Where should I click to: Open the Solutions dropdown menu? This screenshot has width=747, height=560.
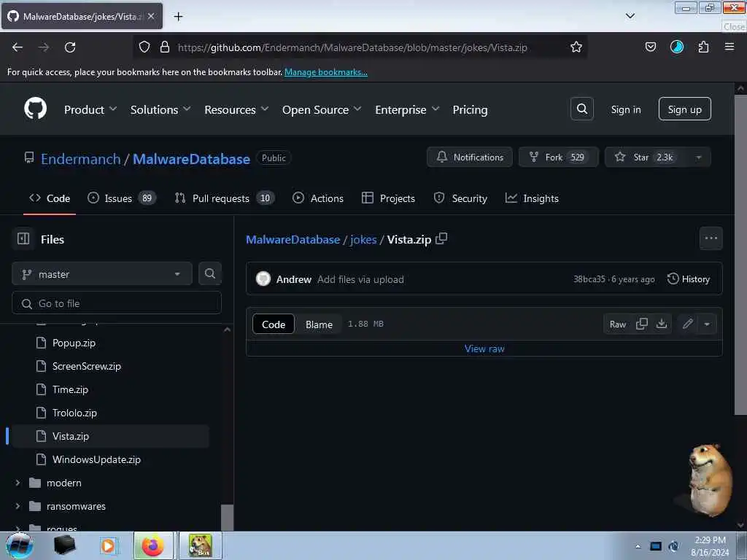pos(160,109)
